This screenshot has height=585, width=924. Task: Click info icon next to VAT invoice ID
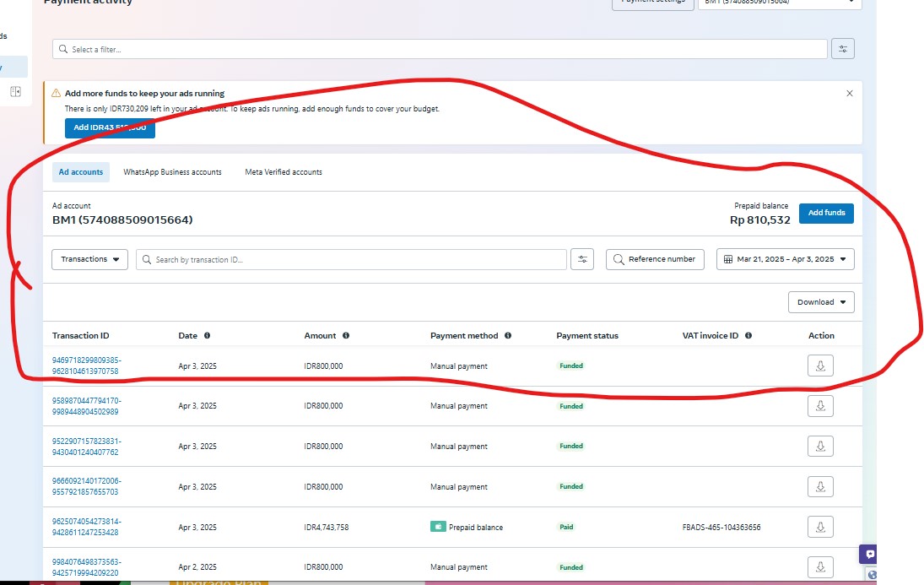point(748,336)
